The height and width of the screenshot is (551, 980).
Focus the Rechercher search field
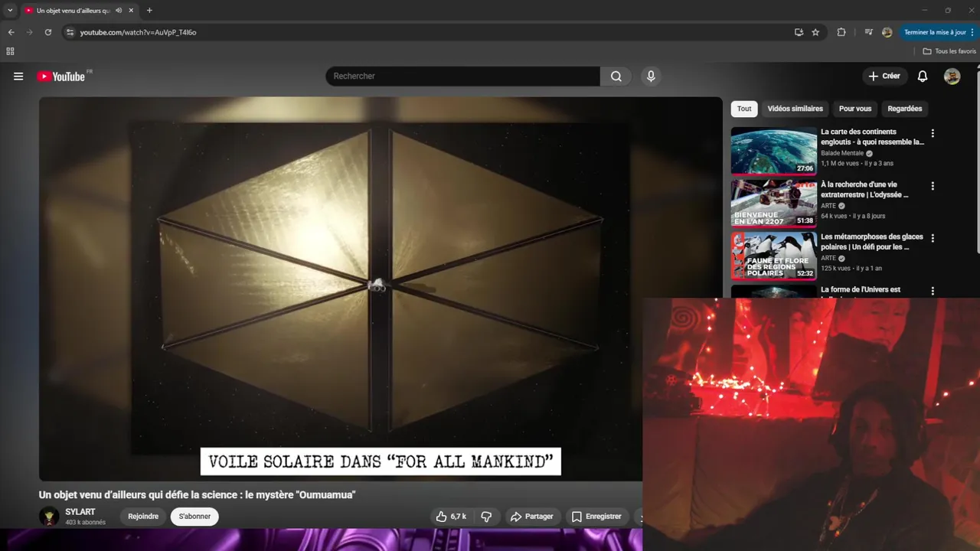click(463, 77)
